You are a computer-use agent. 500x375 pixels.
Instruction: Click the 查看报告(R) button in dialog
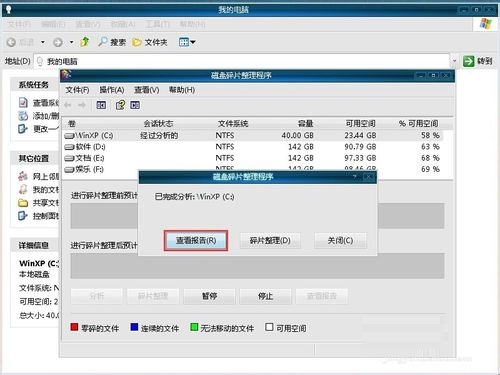(196, 240)
